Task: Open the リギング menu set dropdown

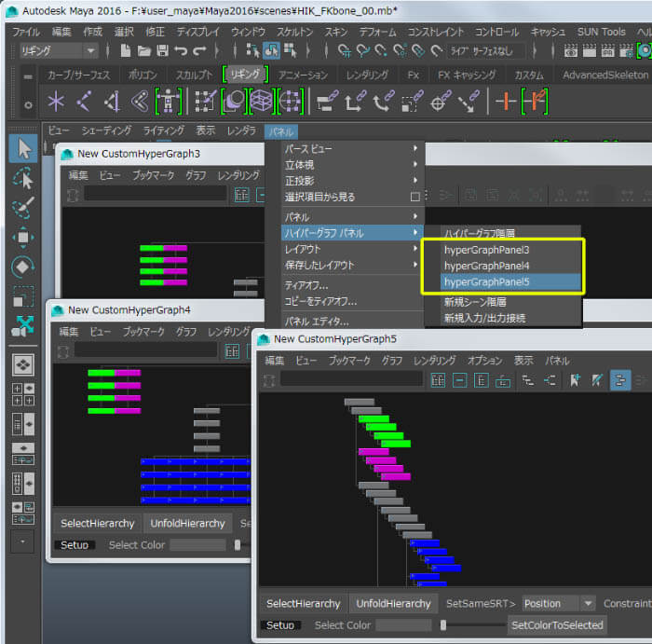Action: [59, 51]
